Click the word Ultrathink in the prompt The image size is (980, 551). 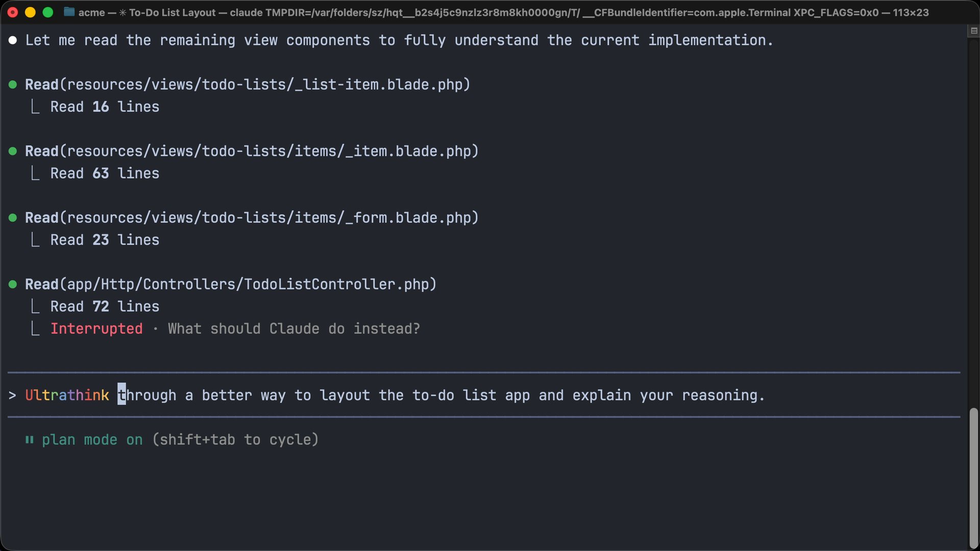pos(67,395)
